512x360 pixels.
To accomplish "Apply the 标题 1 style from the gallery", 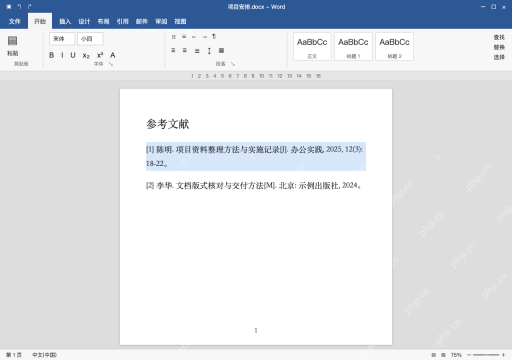I will [353, 47].
